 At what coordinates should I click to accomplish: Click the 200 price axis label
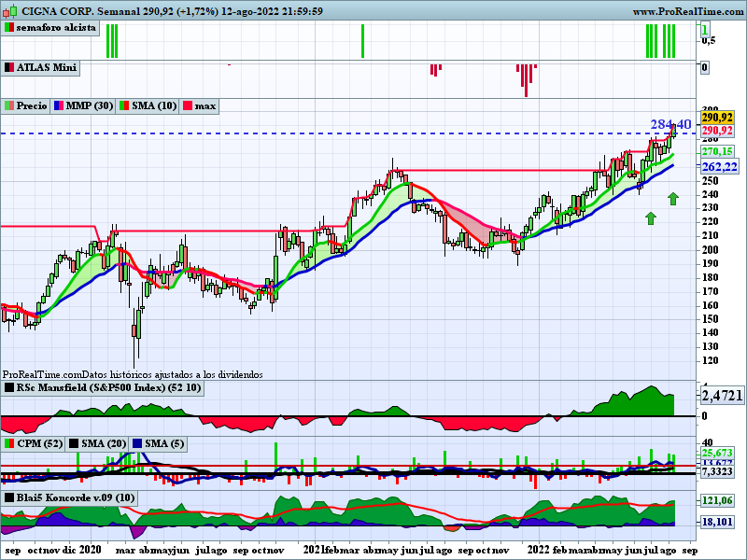pos(710,250)
